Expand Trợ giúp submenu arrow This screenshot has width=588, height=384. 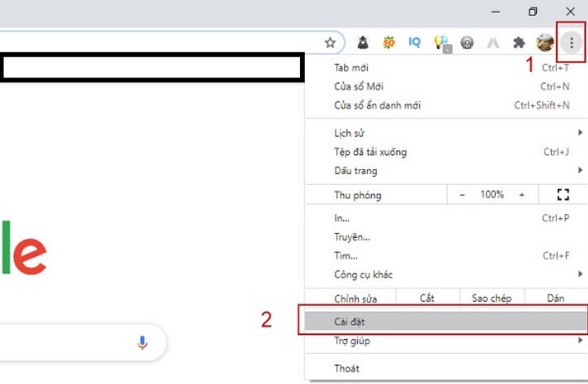point(580,340)
